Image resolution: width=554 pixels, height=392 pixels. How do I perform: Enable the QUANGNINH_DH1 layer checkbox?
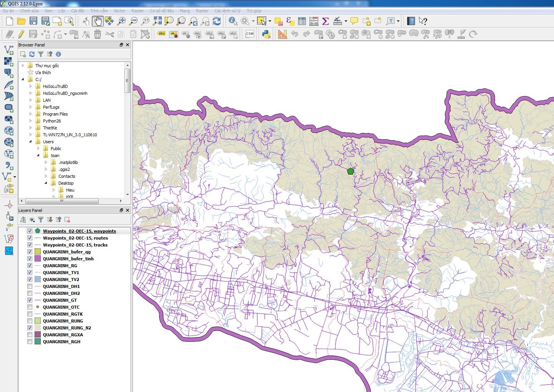click(x=30, y=286)
